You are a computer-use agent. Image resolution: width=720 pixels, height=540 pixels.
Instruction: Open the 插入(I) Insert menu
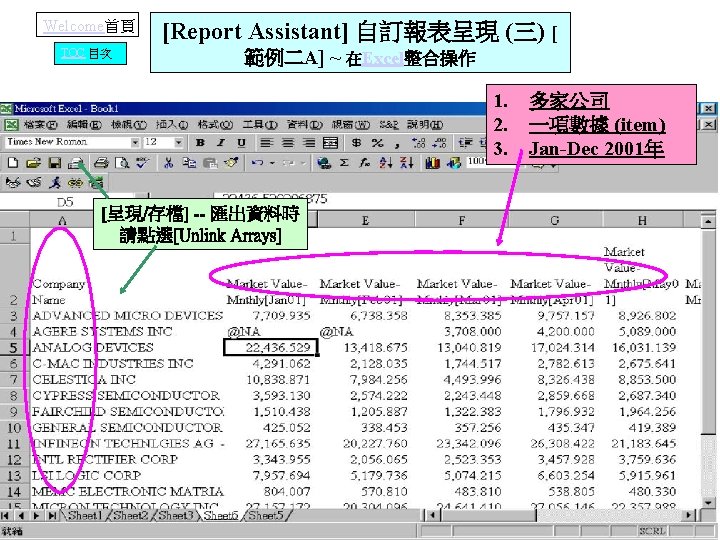pyautogui.click(x=172, y=124)
